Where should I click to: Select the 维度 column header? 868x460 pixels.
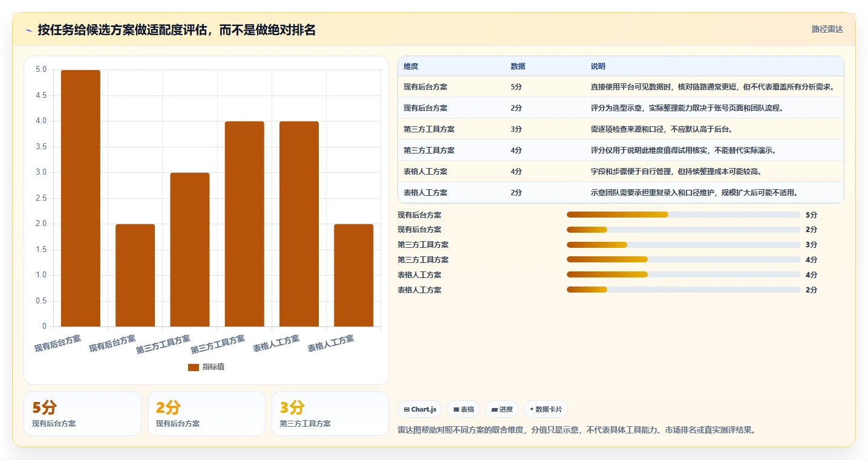click(411, 66)
